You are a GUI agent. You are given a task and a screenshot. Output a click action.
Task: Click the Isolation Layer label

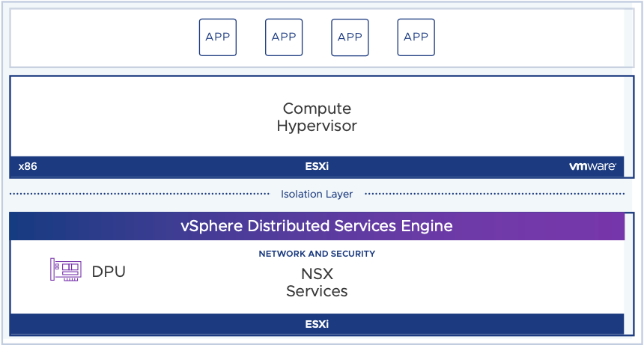point(317,194)
